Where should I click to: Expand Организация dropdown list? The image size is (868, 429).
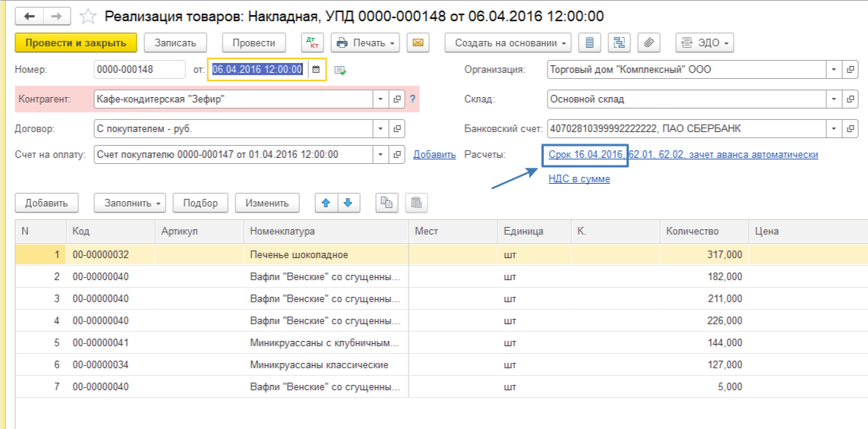tap(834, 70)
